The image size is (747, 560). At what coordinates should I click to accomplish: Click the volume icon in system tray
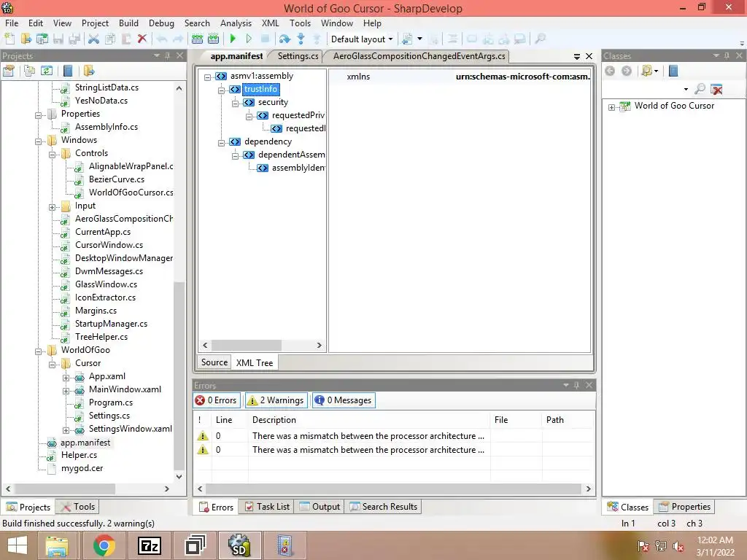click(x=678, y=547)
